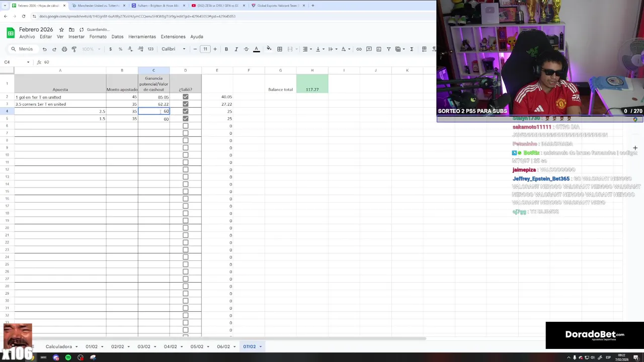Increase font size with plus button
The height and width of the screenshot is (362, 644).
pos(215,49)
